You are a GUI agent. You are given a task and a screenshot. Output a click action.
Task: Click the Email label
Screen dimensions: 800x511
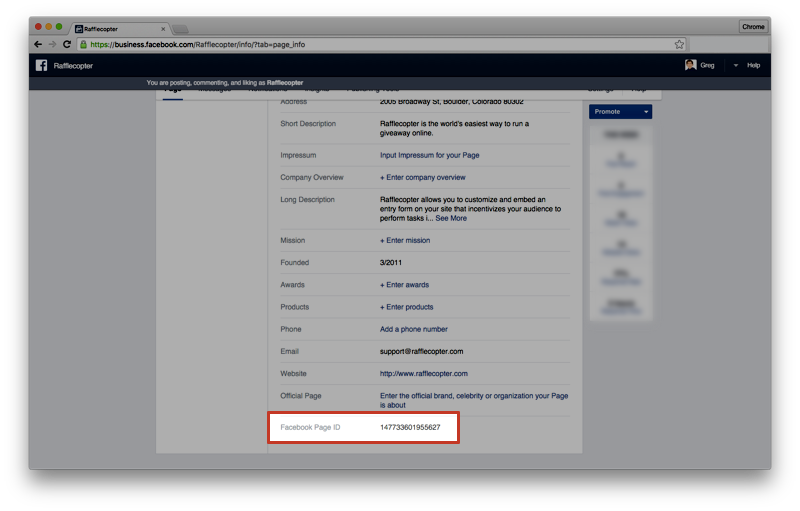[289, 351]
